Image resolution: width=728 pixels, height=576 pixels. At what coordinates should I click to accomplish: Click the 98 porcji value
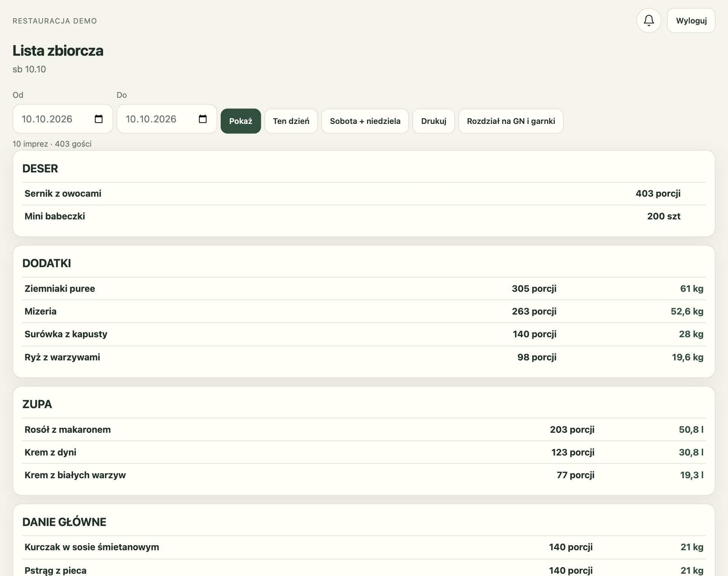537,357
